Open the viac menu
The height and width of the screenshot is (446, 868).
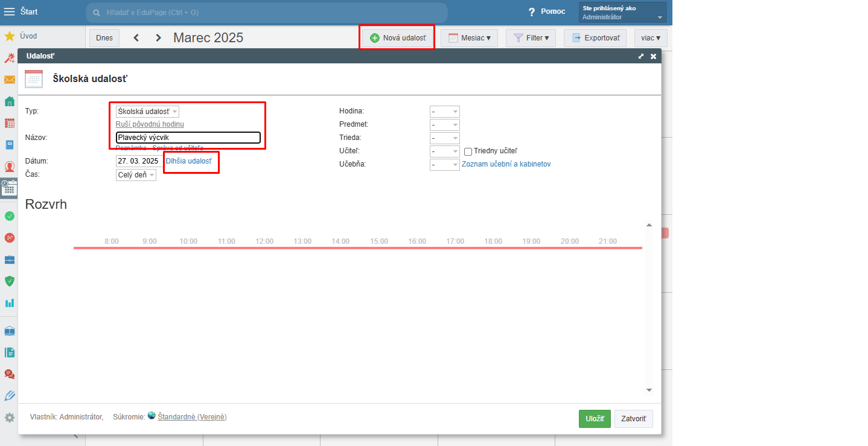(x=651, y=38)
